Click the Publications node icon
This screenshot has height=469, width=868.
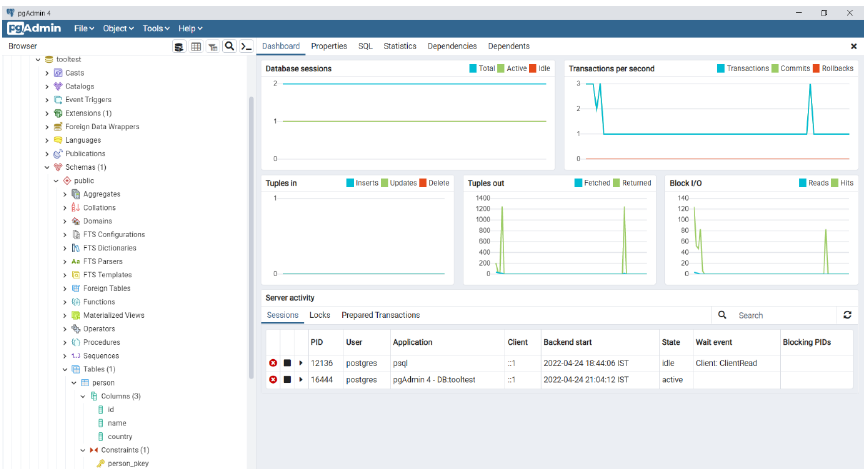coord(58,154)
